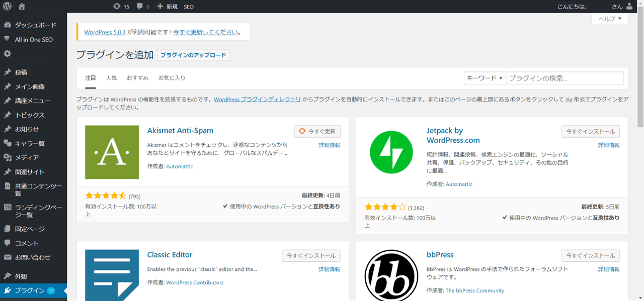644x301 pixels.
Task: Install bbPress with 今すぐインストール
Action: pos(591,256)
